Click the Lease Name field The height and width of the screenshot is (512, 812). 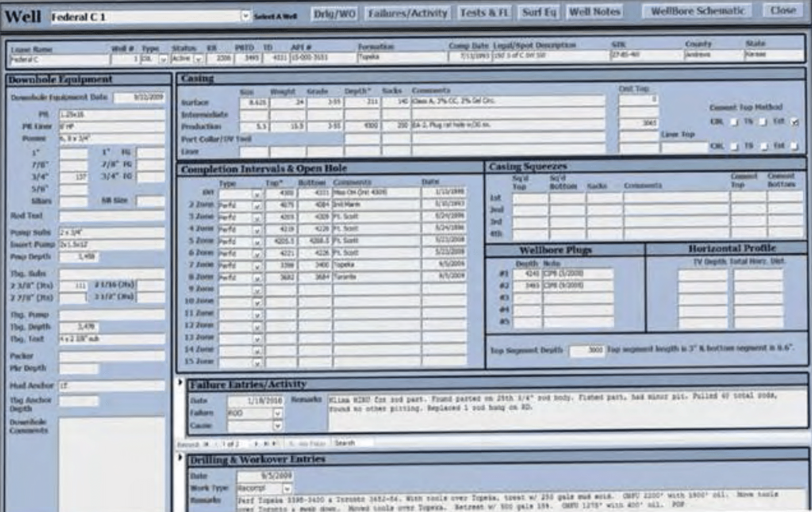[59, 60]
